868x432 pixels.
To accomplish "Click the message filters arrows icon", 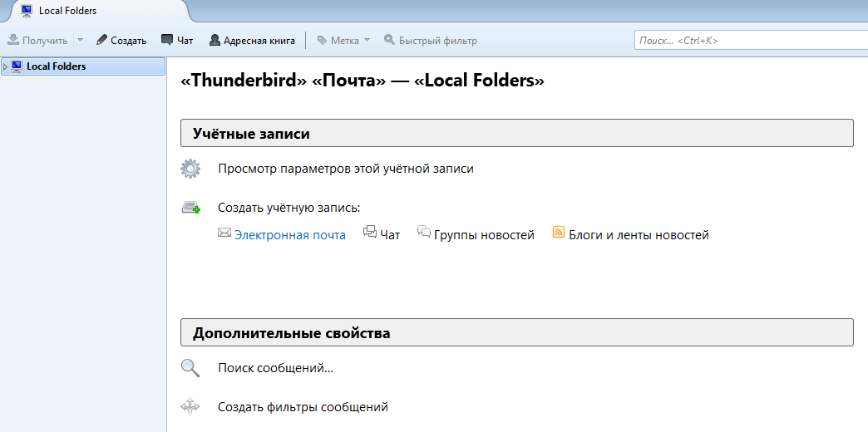I will (190, 407).
